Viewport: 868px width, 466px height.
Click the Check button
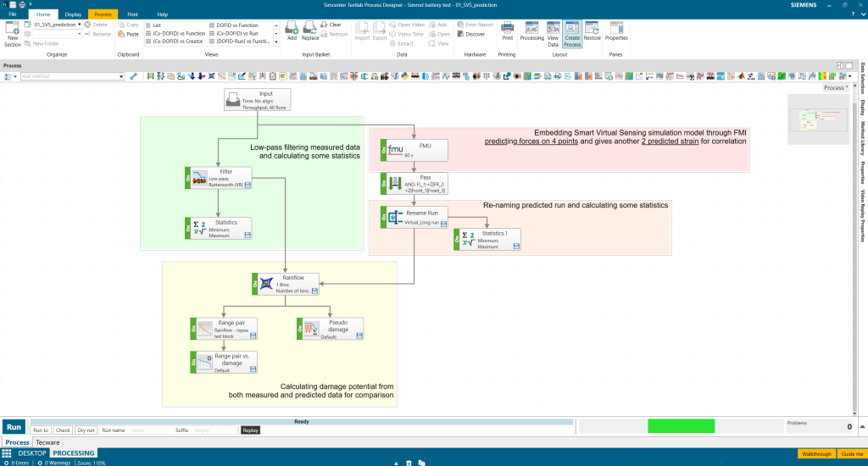(x=63, y=430)
